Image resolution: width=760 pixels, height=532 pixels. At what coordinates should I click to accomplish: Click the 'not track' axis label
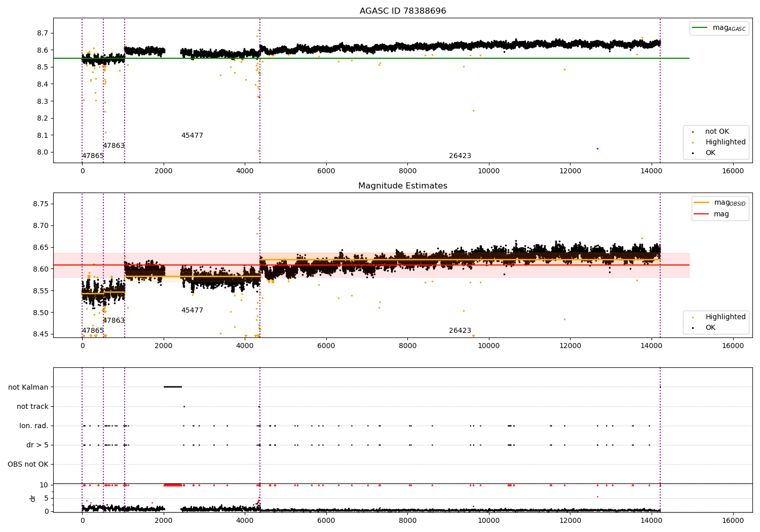(32, 406)
